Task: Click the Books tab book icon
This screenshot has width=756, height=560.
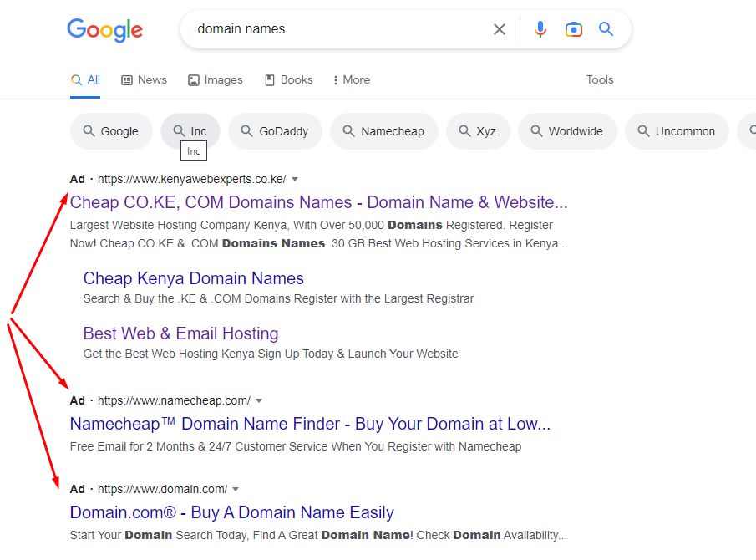Action: [x=270, y=80]
